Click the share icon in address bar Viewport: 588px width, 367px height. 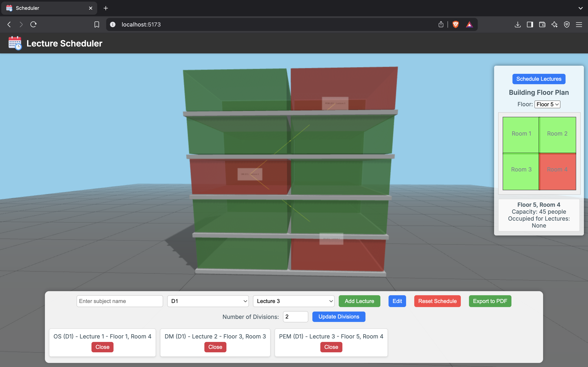click(x=441, y=24)
